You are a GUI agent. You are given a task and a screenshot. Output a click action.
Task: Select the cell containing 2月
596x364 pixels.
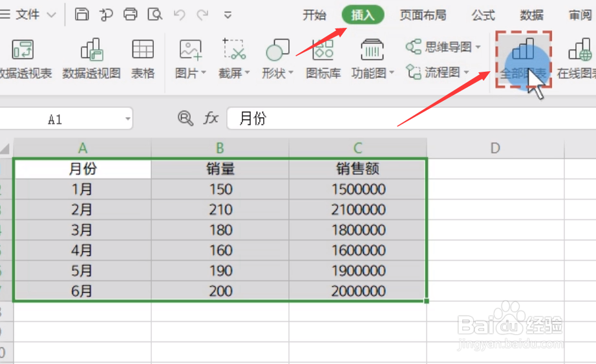click(83, 209)
